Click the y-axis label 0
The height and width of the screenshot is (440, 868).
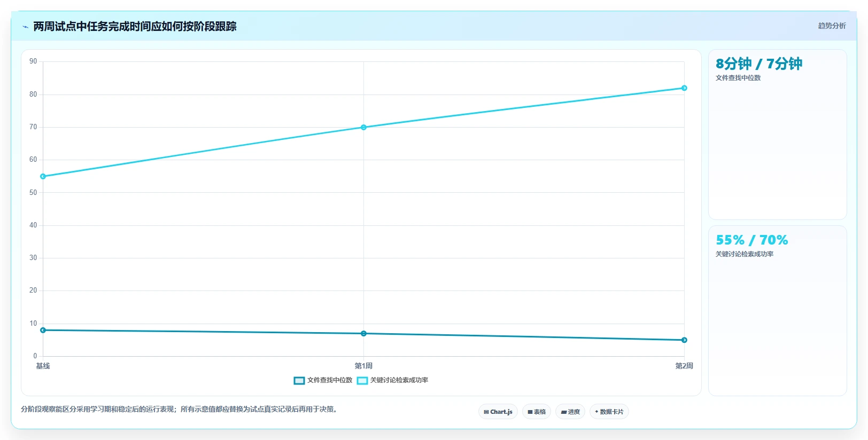(x=35, y=356)
